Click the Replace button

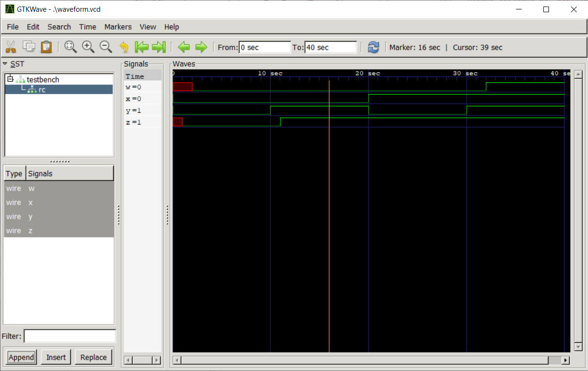pyautogui.click(x=94, y=357)
